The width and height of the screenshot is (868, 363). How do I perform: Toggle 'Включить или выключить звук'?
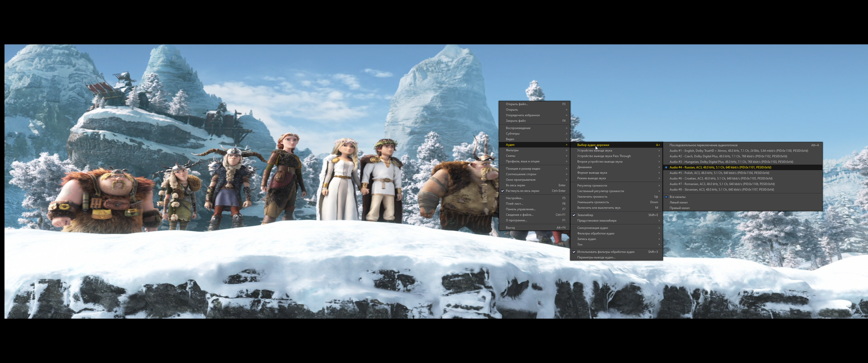click(616, 208)
